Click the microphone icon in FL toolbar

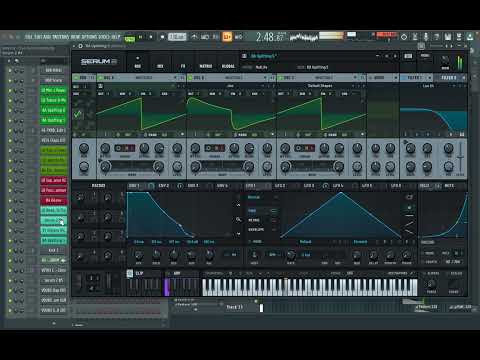tap(426, 37)
